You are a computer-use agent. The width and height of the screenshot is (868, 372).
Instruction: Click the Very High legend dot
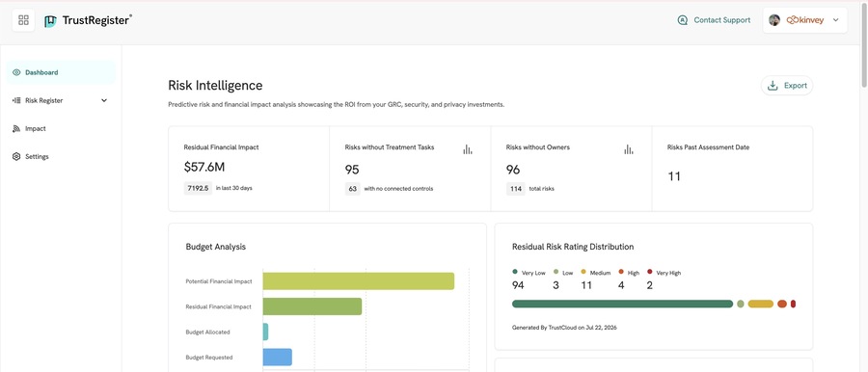[x=650, y=272]
